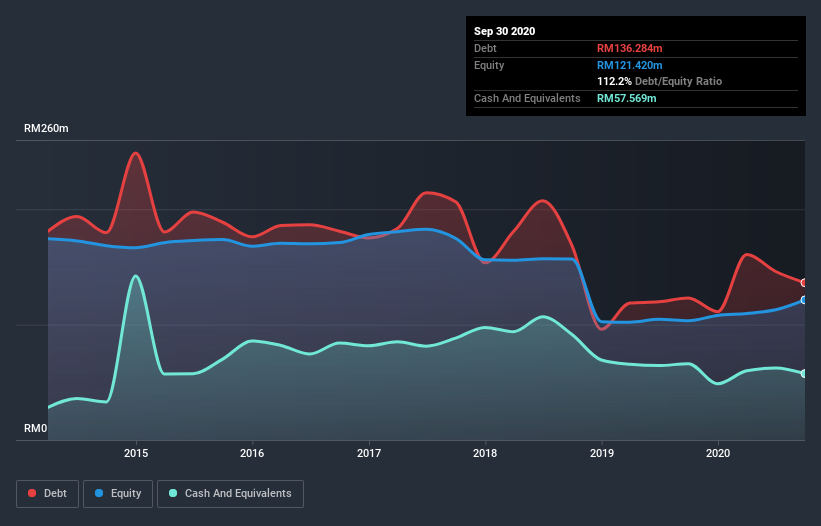Toggle Cash And Equivalents legend button
Viewport: 821px width, 526px height.
pyautogui.click(x=230, y=494)
